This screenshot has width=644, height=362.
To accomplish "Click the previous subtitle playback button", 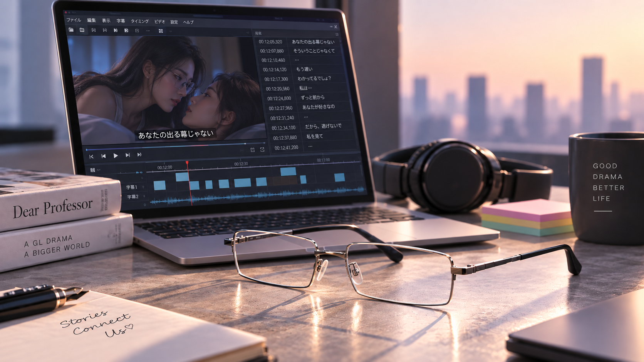I will [103, 156].
